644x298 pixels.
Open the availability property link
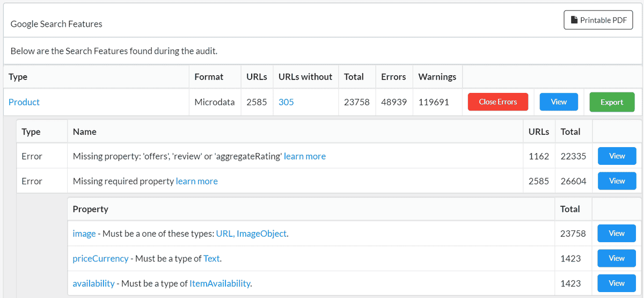(94, 283)
